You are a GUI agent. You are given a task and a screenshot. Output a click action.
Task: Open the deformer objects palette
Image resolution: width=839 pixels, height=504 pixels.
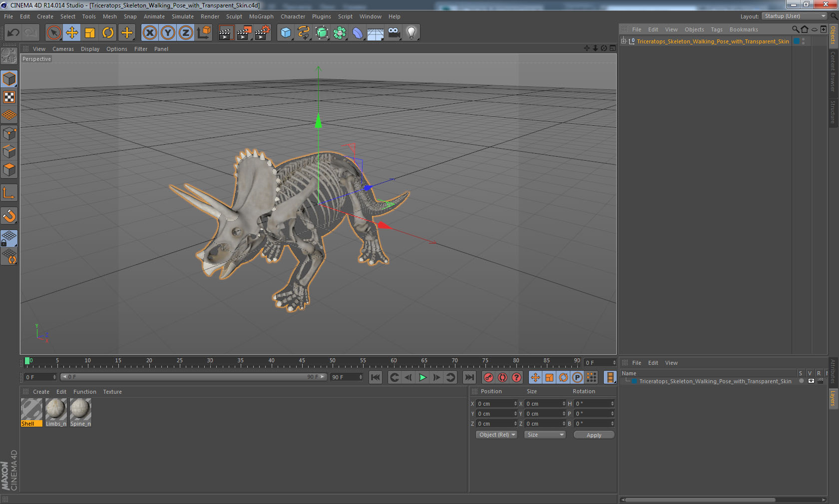(358, 33)
